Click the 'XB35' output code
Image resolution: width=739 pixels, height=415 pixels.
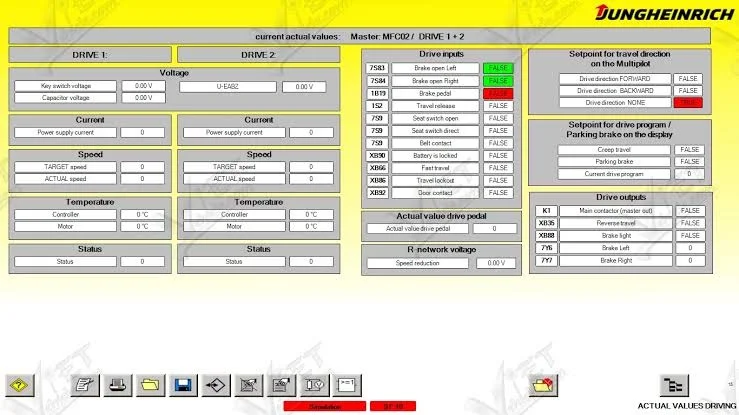pyautogui.click(x=546, y=223)
